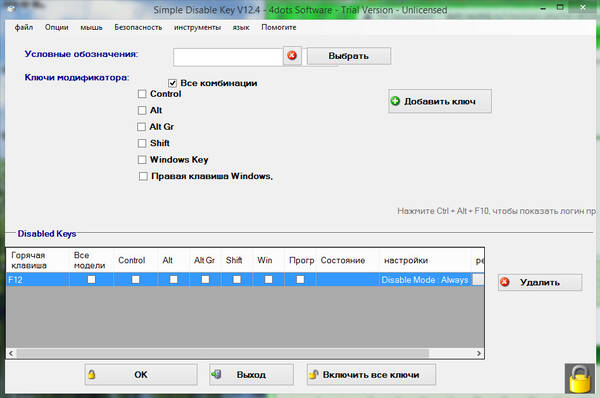Click the right scroll arrow of the table

click(479, 353)
